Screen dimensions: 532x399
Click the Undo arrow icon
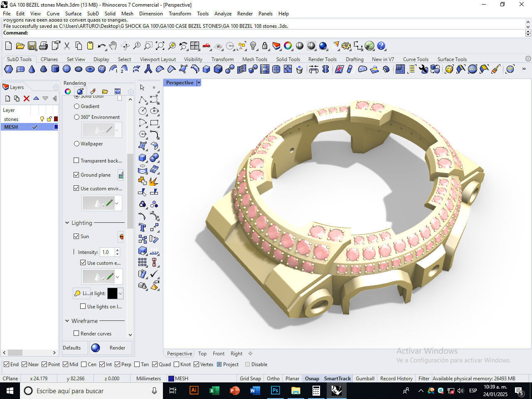coord(101,46)
